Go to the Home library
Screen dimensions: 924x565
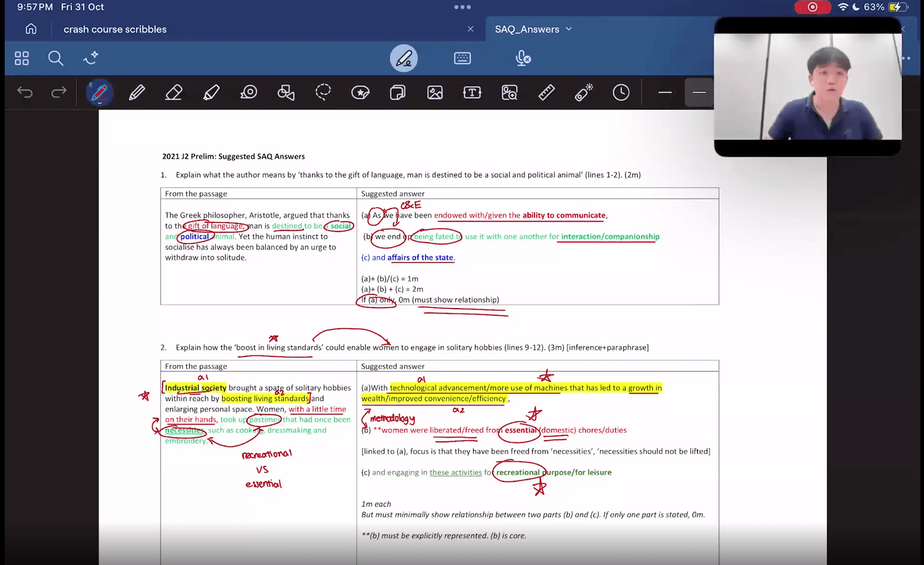coord(31,29)
